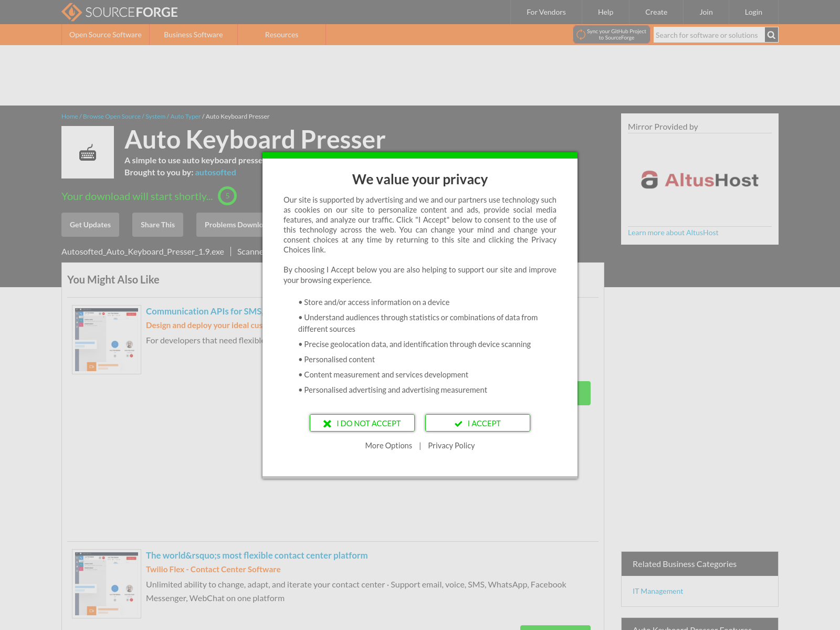The image size is (840, 630).
Task: Click the I ACCEPT button
Action: (x=478, y=423)
